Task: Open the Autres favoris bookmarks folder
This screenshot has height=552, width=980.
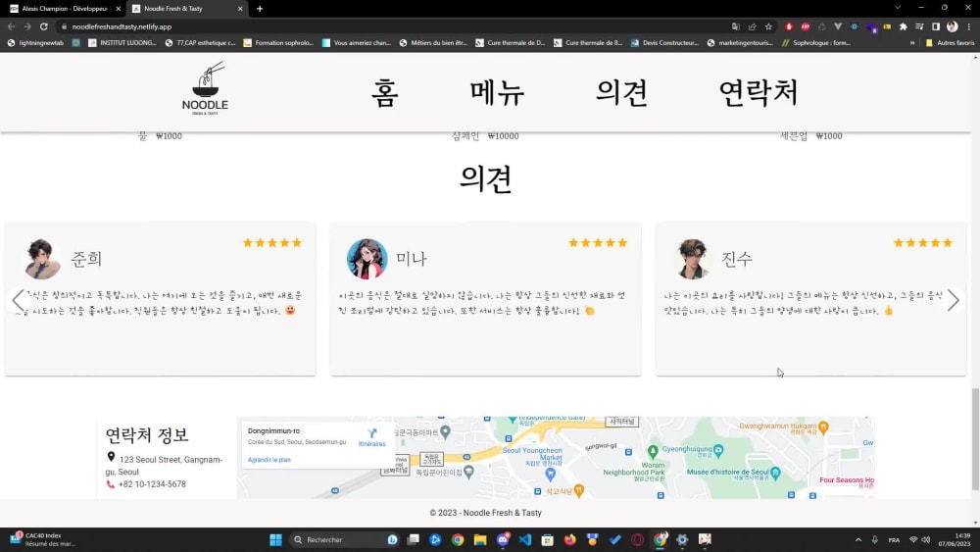Action: click(950, 43)
